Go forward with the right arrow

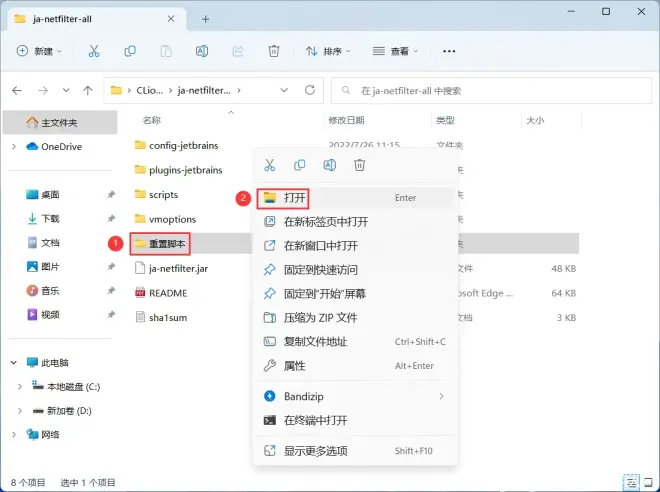tap(43, 90)
